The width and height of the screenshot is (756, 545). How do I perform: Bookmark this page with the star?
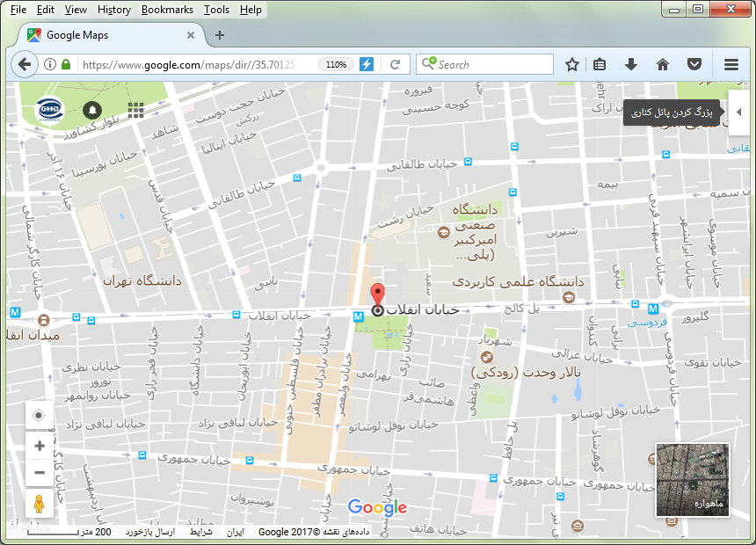(571, 64)
